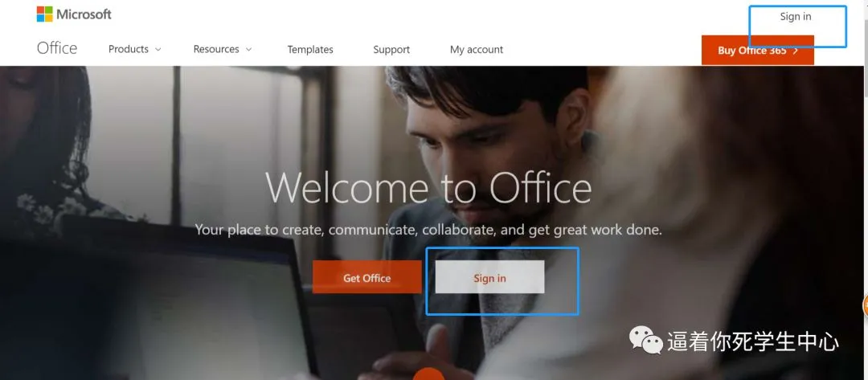868x380 pixels.
Task: Expand the Products dropdown menu
Action: click(134, 49)
